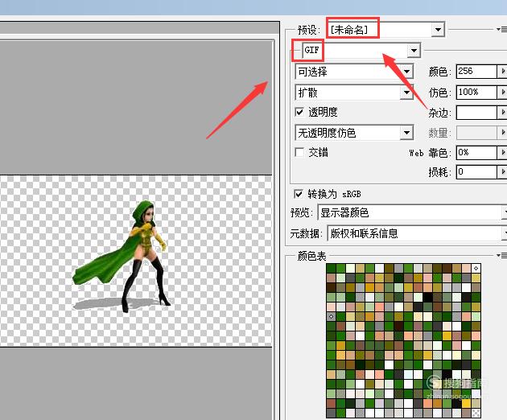Open the 无透明度仿色 transparency dither dropdown
This screenshot has height=420, width=507.
click(406, 133)
